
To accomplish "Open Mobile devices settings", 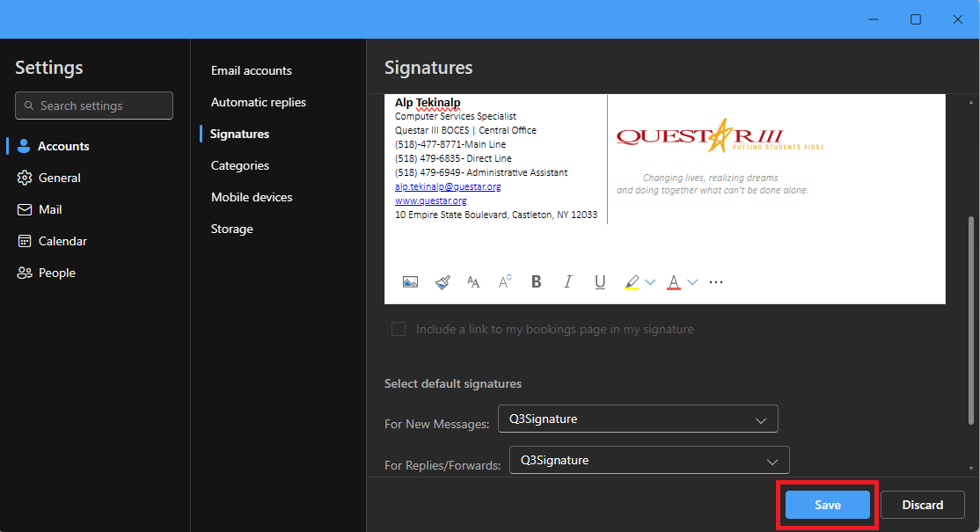I will coord(252,197).
